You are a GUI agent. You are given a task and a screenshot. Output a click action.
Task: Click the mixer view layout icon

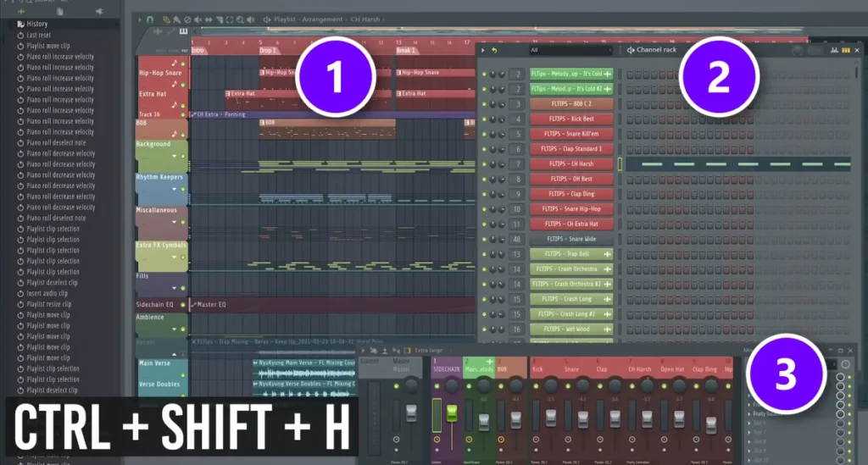point(408,350)
